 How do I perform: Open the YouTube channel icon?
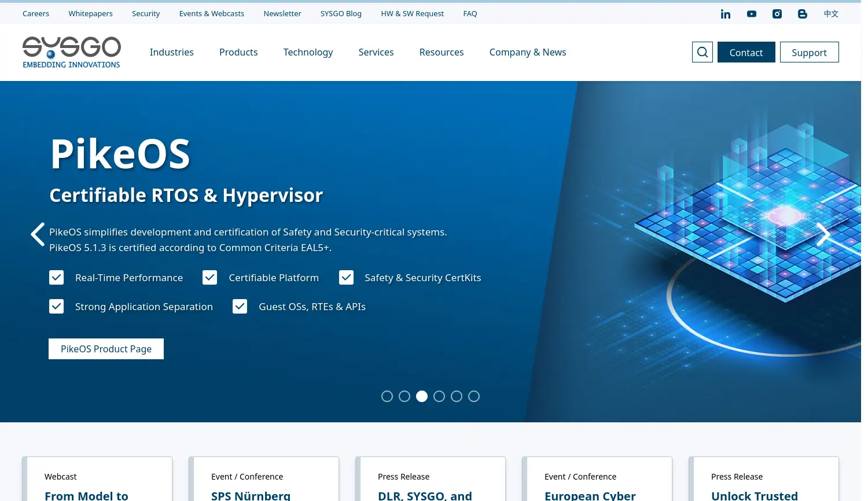(751, 14)
